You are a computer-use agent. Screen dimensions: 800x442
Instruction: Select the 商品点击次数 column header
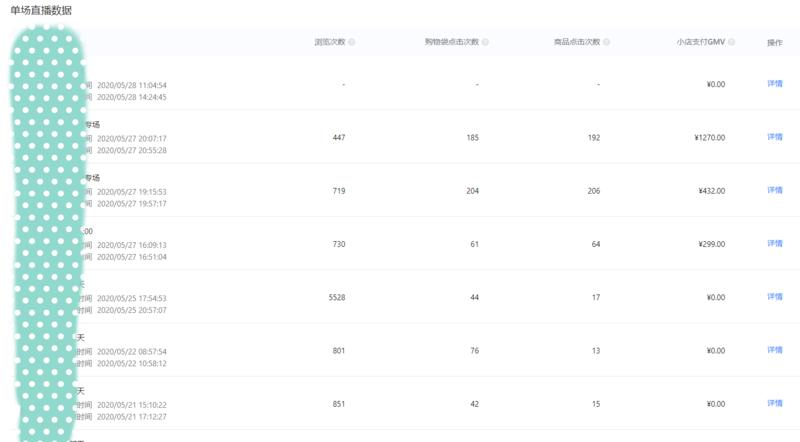(577, 42)
